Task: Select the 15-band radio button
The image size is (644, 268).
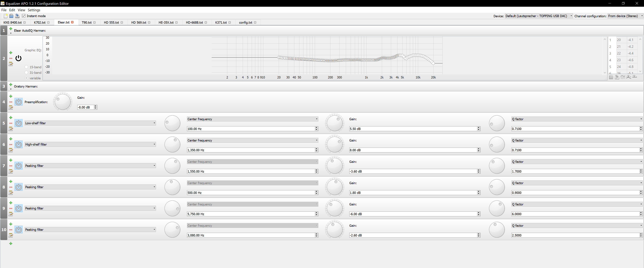Action: tap(26, 67)
